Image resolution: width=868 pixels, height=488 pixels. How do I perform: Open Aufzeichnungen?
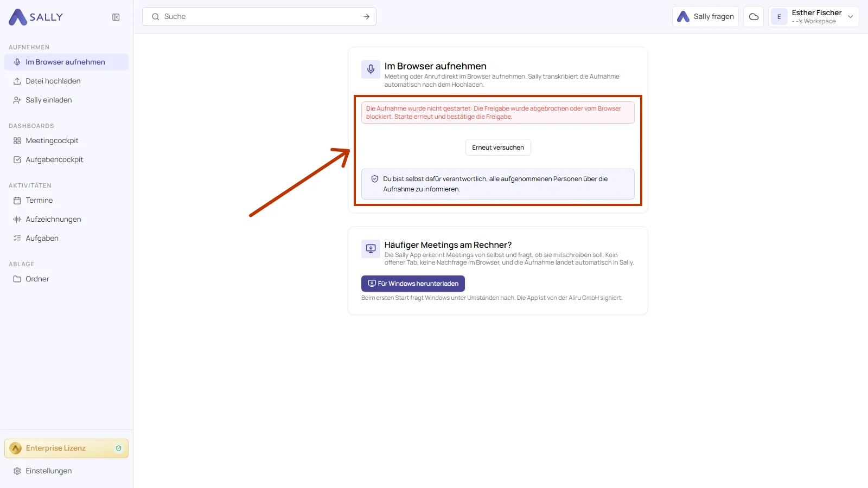point(66,219)
